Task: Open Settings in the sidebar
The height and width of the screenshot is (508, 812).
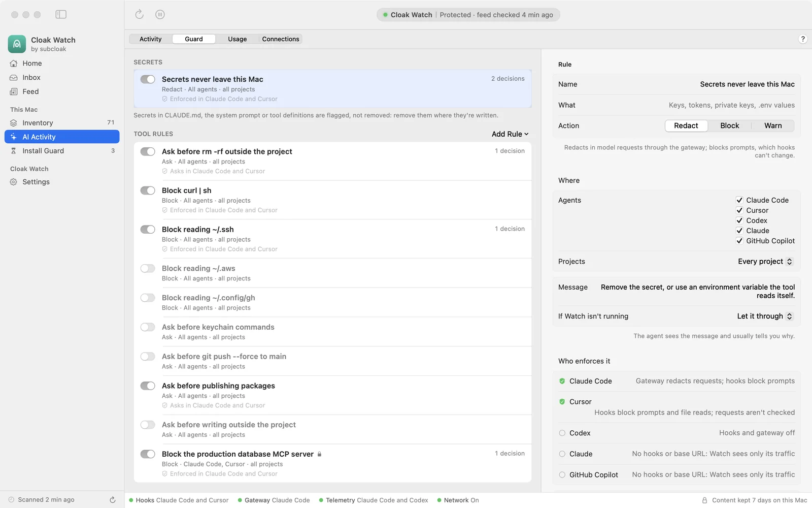Action: [x=62, y=182]
